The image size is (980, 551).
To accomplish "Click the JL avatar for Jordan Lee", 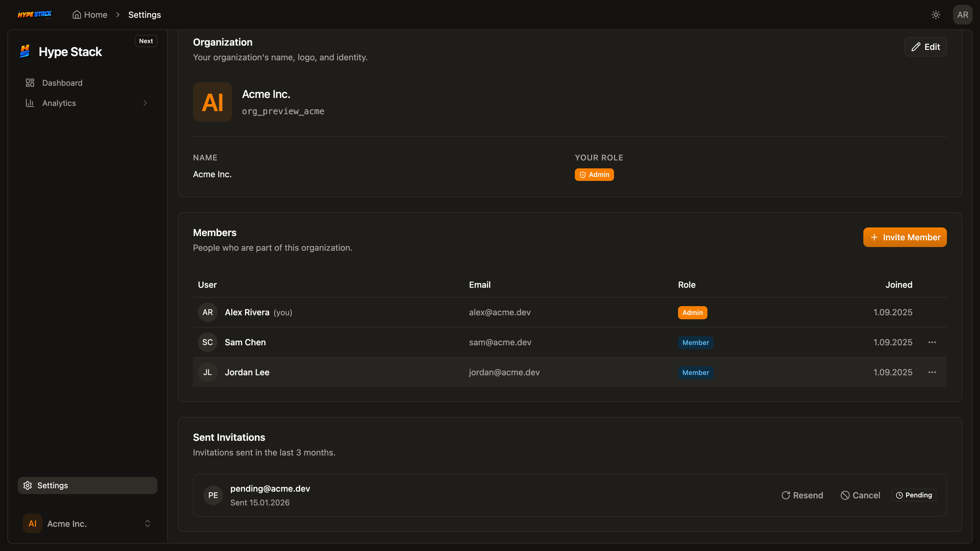I will pos(207,372).
